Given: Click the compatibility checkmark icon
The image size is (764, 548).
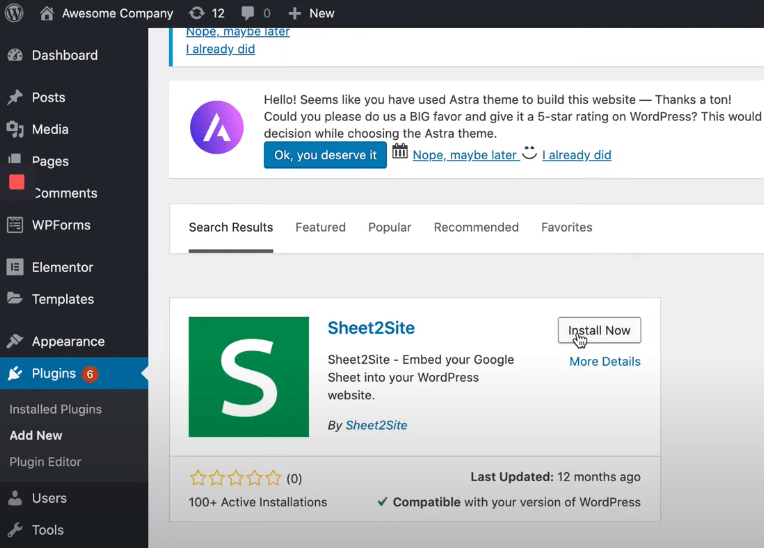Looking at the screenshot, I should [x=382, y=501].
